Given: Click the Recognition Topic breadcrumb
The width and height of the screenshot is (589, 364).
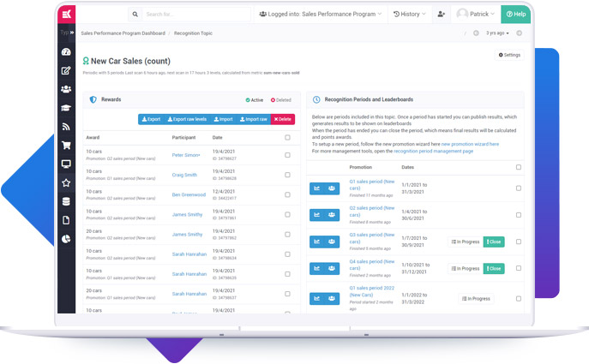Looking at the screenshot, I should tap(193, 33).
